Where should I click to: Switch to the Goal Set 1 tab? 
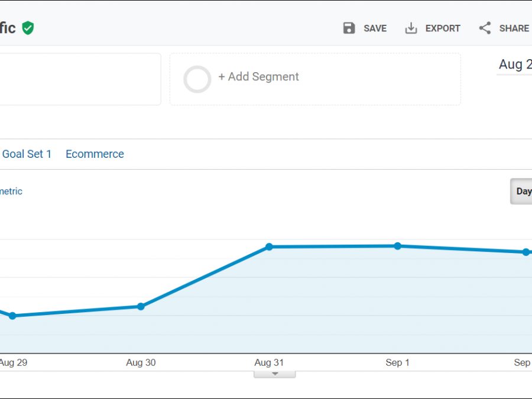[x=27, y=154]
